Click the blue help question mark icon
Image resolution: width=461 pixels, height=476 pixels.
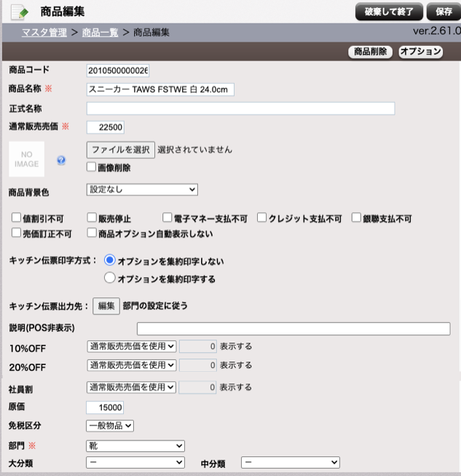[x=61, y=160]
